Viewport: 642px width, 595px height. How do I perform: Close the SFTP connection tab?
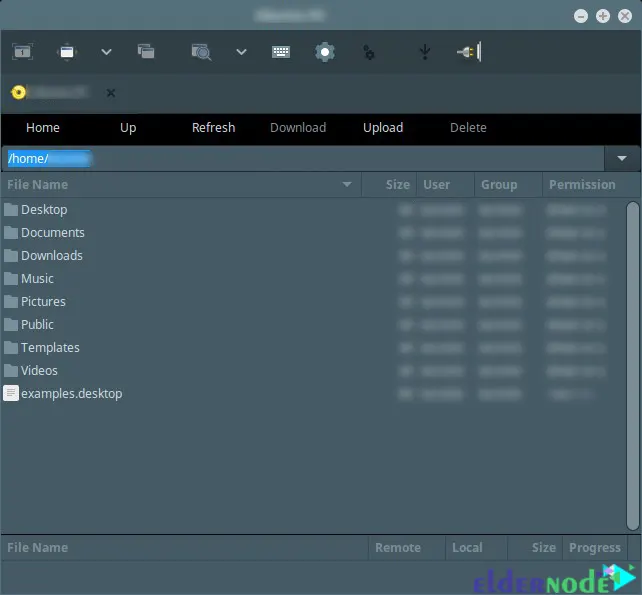tap(111, 93)
